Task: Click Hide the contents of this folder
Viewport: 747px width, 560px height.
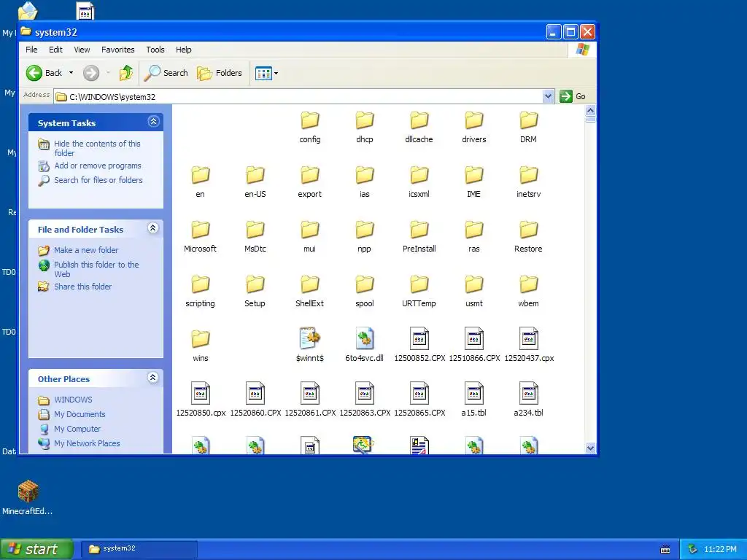Action: pyautogui.click(x=97, y=148)
